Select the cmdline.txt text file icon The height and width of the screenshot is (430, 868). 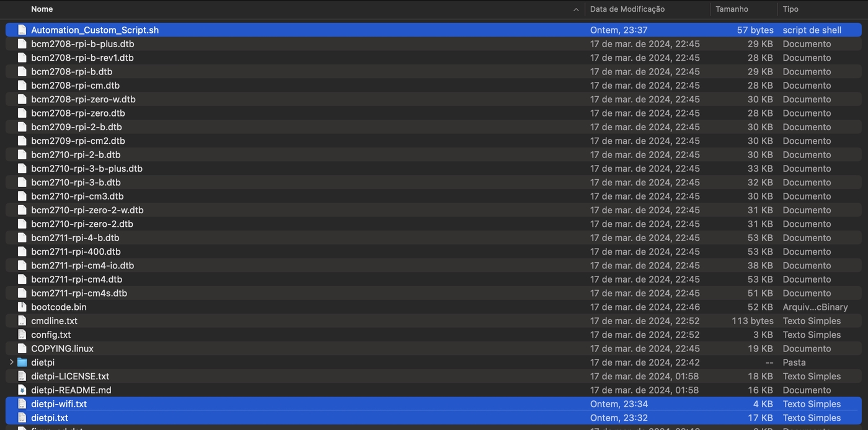click(x=22, y=321)
